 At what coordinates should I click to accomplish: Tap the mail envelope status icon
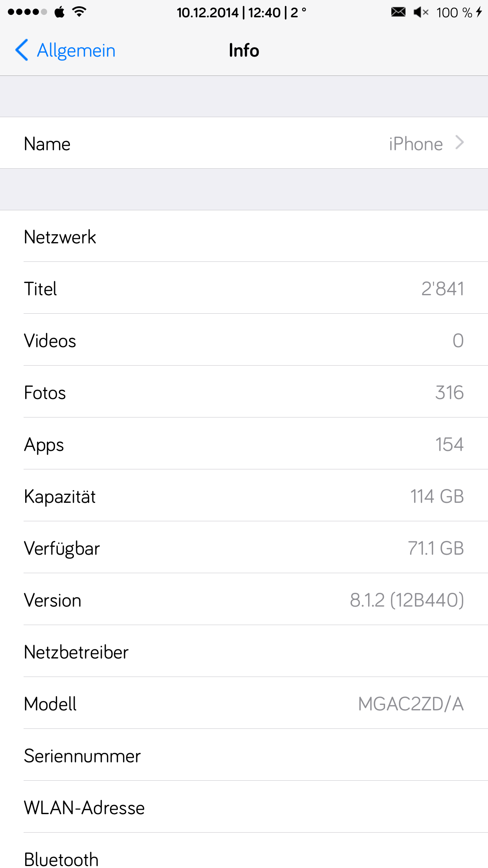(x=398, y=12)
